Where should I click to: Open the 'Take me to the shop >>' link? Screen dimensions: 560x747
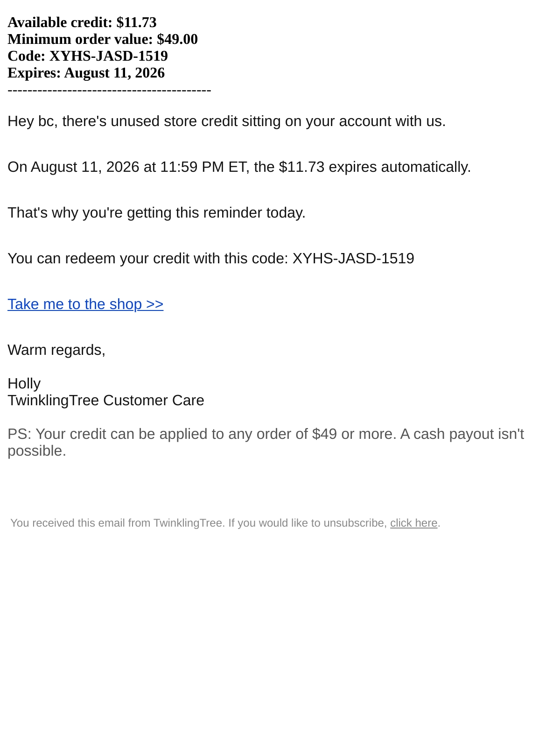(85, 304)
